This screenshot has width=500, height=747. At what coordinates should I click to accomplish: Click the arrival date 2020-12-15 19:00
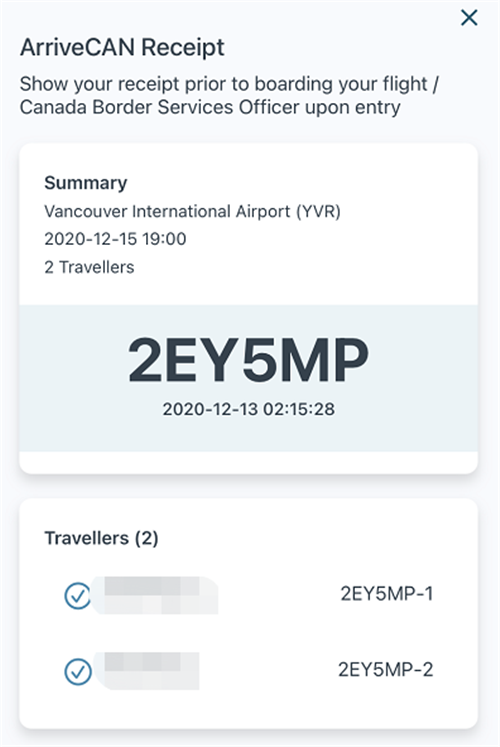[115, 239]
